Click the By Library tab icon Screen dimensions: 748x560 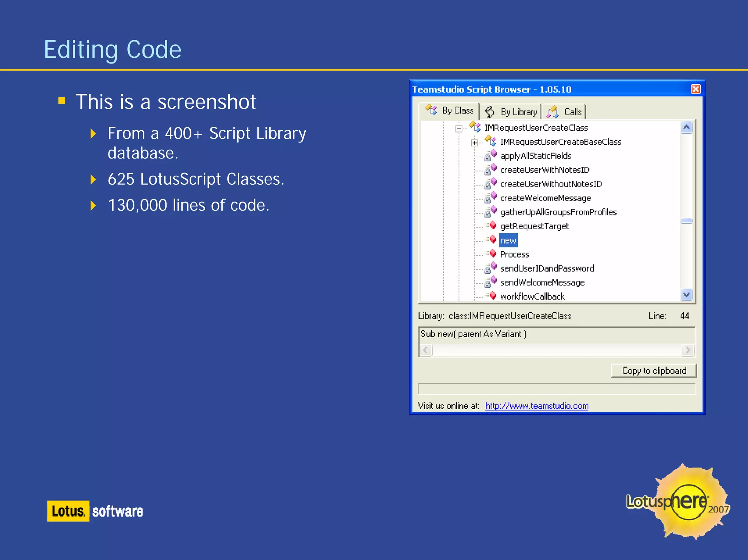pyautogui.click(x=489, y=112)
